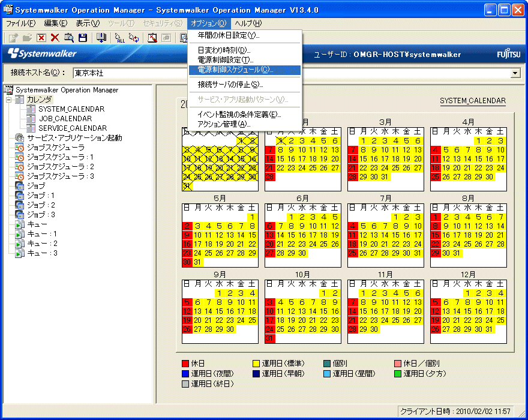The width and height of the screenshot is (528, 420).
Task: Click the 7月 month heading
Action: [385, 198]
